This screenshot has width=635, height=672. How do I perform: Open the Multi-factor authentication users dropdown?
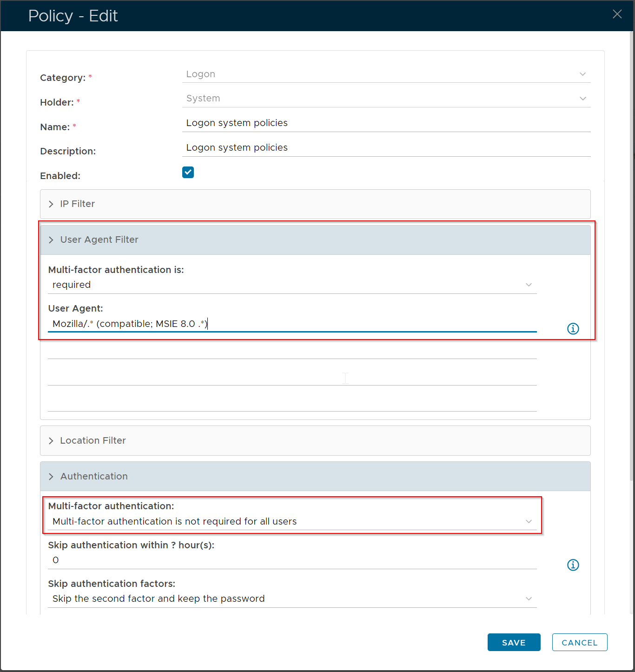(292, 522)
